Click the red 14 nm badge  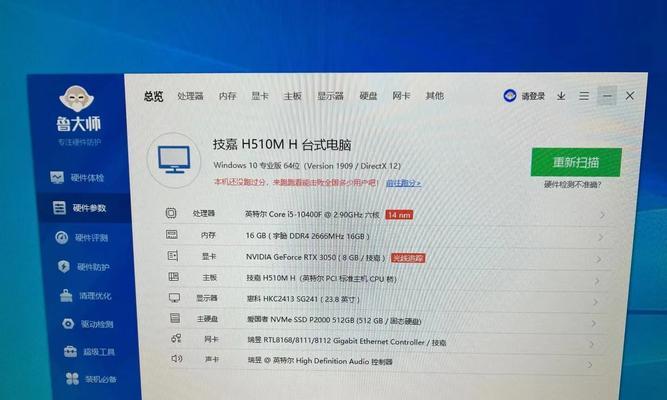point(399,215)
